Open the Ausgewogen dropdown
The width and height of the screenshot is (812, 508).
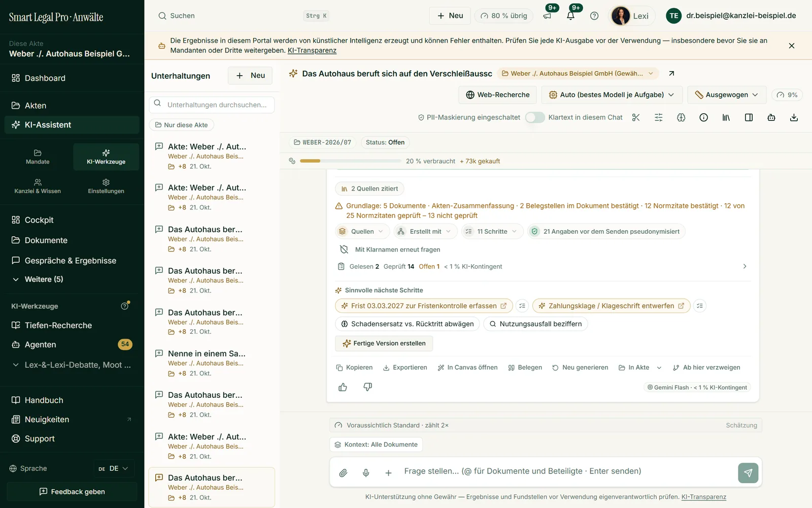click(x=727, y=95)
